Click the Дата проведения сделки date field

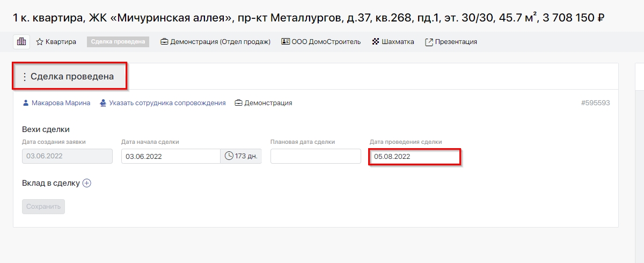tap(414, 156)
